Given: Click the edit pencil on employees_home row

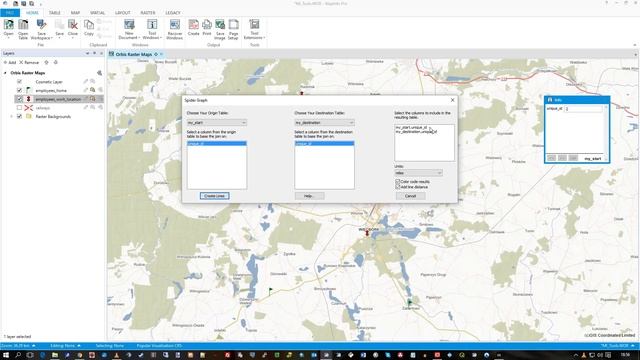Looking at the screenshot, I should pyautogui.click(x=86, y=90).
